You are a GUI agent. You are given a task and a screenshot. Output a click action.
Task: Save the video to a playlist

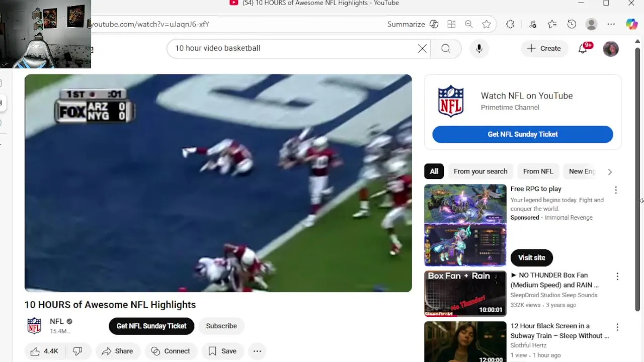tap(222, 351)
